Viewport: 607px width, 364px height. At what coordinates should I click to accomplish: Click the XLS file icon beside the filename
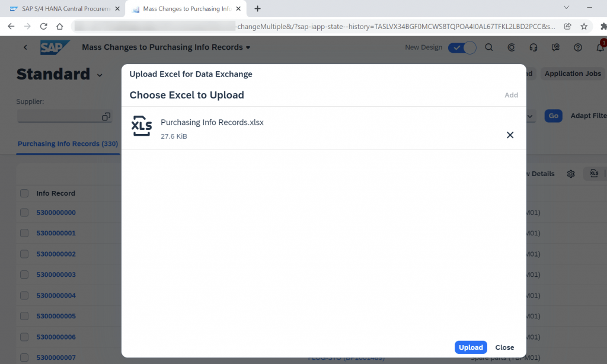[x=142, y=126]
